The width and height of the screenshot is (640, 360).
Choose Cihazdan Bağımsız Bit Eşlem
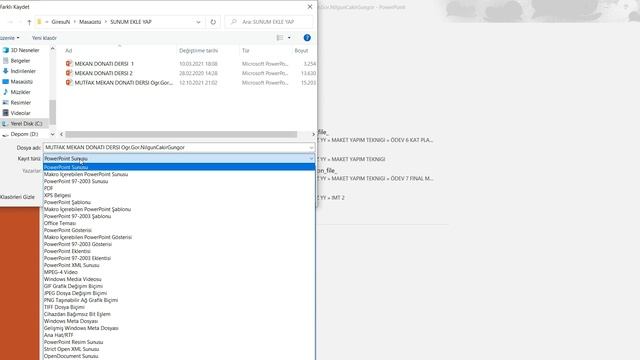(x=179, y=314)
